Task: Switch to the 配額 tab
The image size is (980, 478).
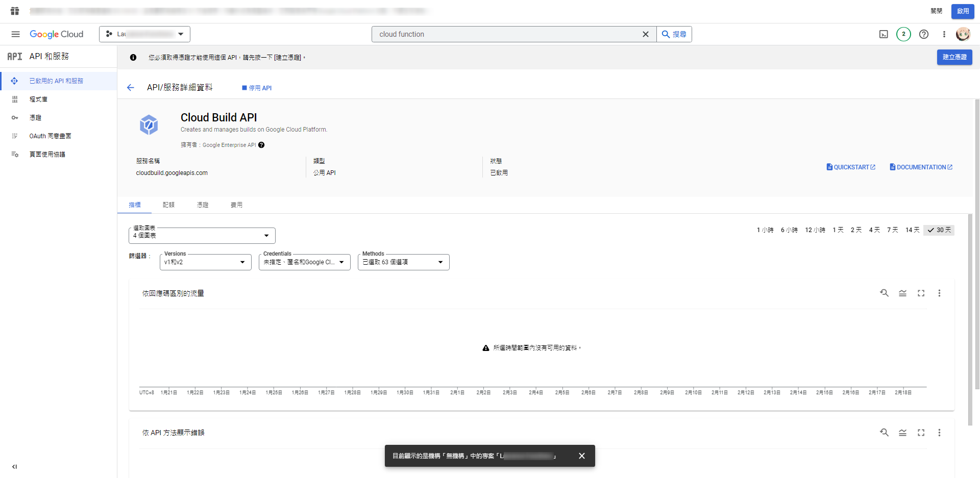Action: click(168, 205)
